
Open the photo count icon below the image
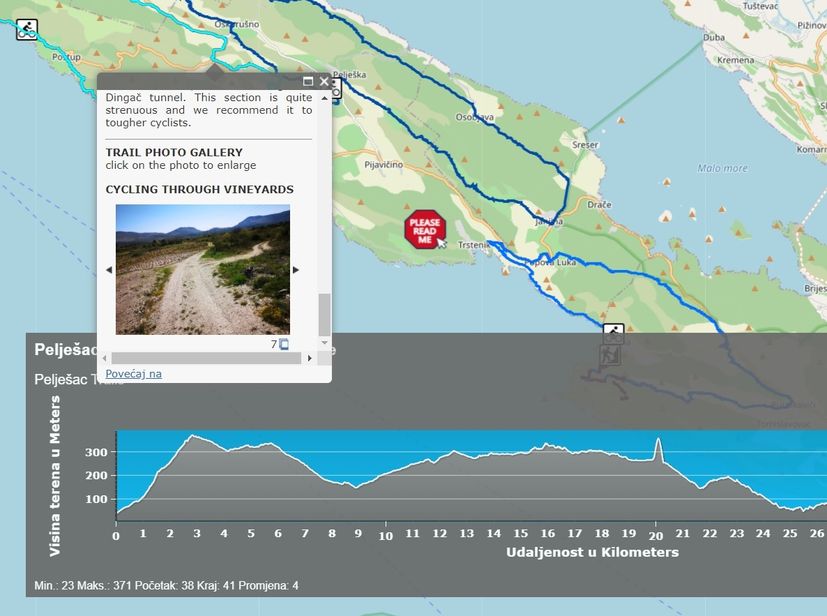pyautogui.click(x=284, y=344)
